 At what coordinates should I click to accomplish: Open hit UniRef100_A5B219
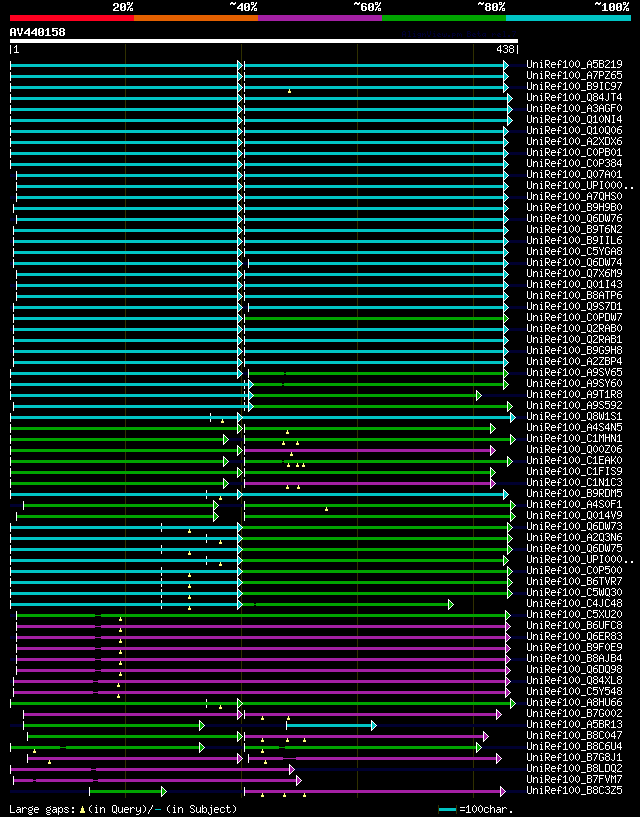coord(574,65)
